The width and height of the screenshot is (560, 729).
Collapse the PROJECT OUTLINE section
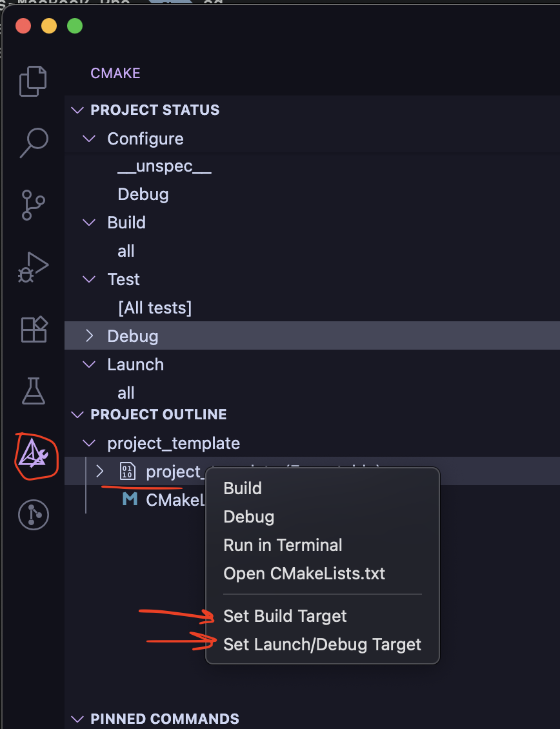pyautogui.click(x=77, y=414)
